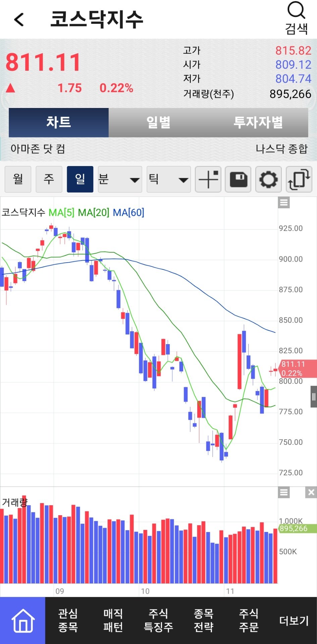
Task: Switch to the 차트 tab
Action: (x=59, y=122)
